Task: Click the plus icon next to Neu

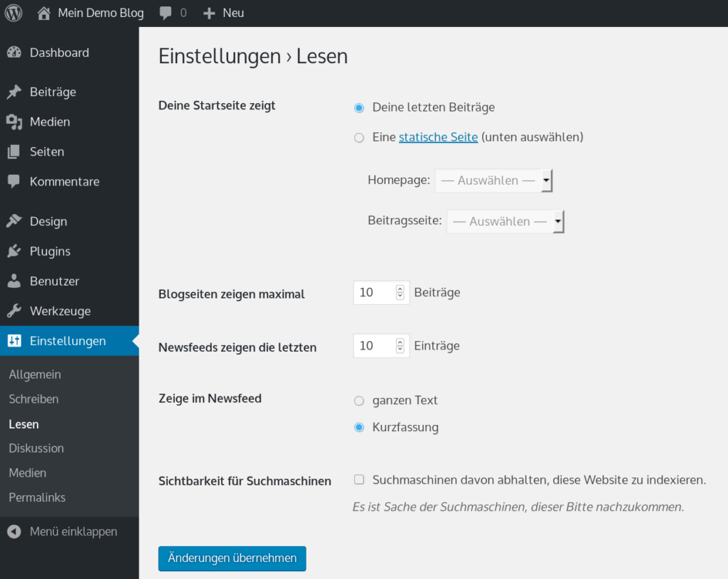Action: (x=209, y=13)
